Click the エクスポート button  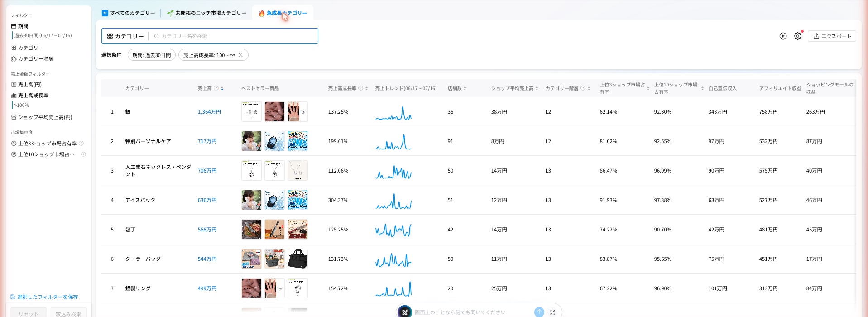[x=832, y=36]
